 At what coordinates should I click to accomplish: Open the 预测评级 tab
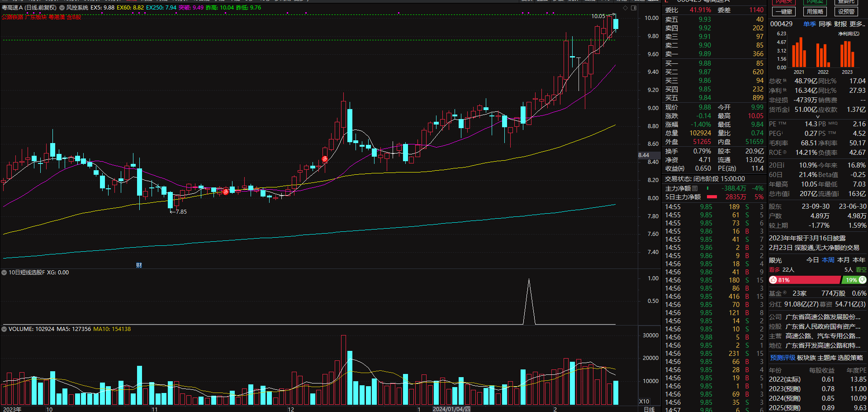(783, 358)
